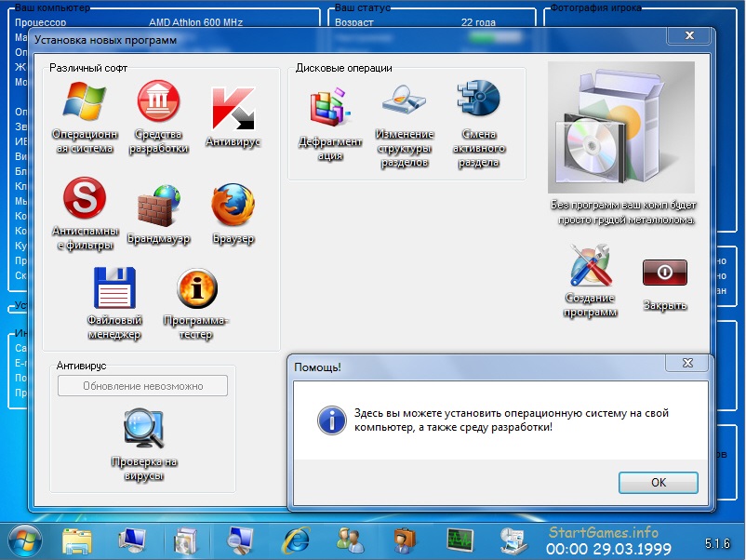Open Средства разработки icon
The width and height of the screenshot is (746, 560).
[x=158, y=102]
